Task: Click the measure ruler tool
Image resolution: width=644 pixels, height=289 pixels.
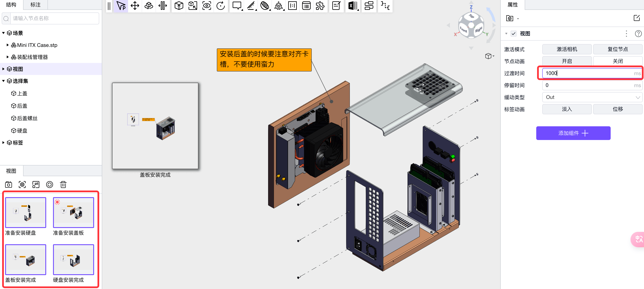Action: click(x=251, y=6)
